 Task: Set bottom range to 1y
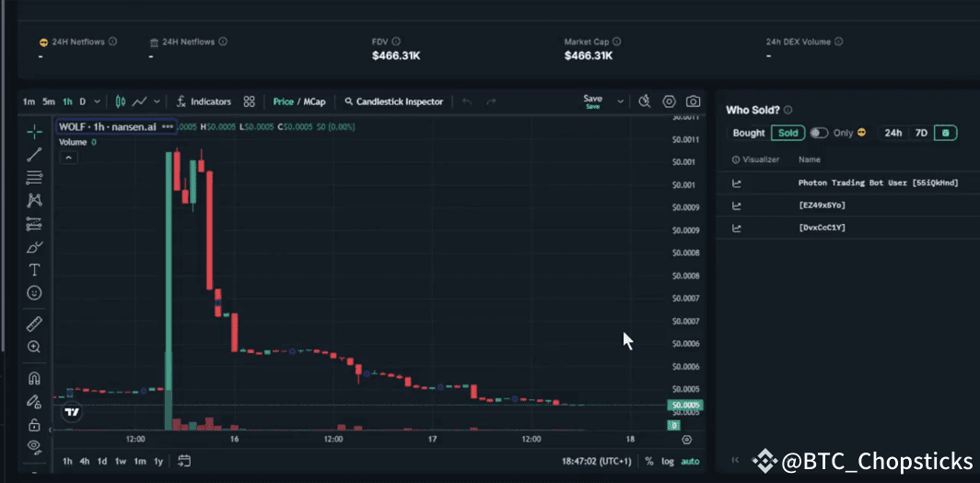158,462
